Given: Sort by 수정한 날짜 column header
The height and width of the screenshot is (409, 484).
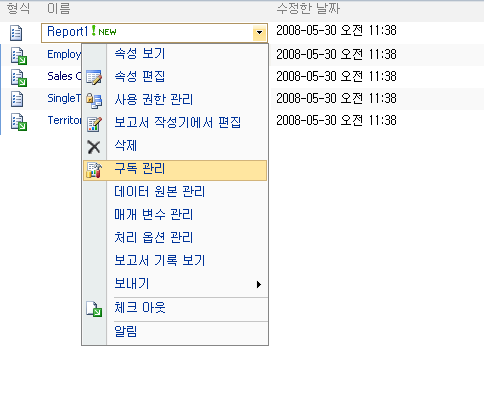Looking at the screenshot, I should pyautogui.click(x=308, y=8).
